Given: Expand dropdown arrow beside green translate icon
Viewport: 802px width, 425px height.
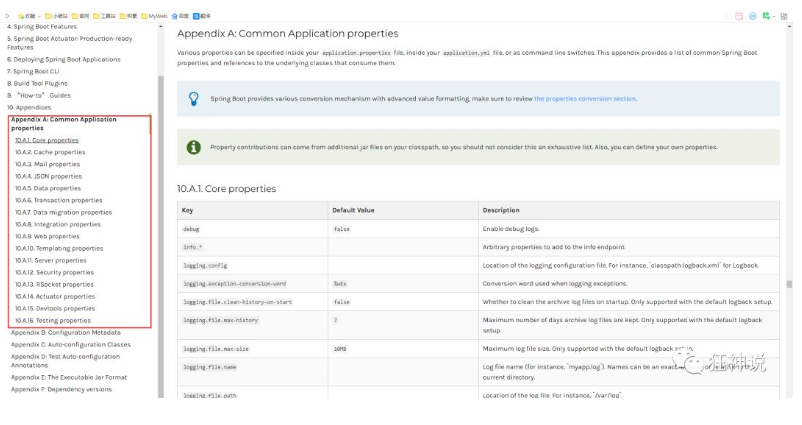Looking at the screenshot, I should click(775, 16).
